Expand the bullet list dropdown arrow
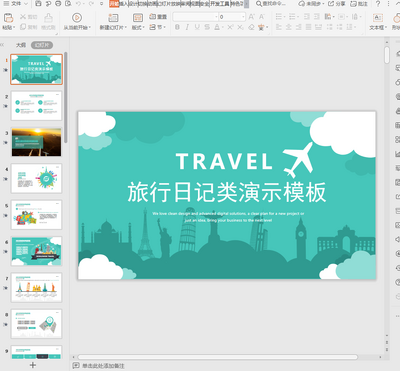The height and width of the screenshot is (371, 400). click(x=285, y=17)
